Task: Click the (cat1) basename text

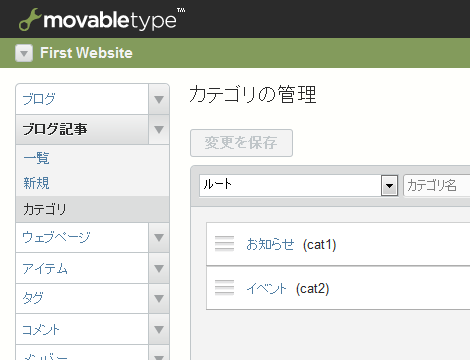Action: point(319,245)
